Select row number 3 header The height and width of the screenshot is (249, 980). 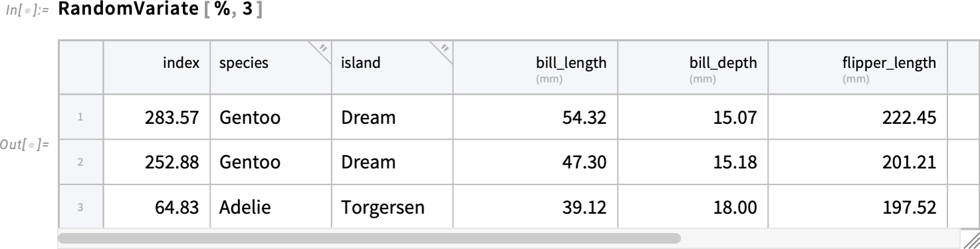coord(80,207)
